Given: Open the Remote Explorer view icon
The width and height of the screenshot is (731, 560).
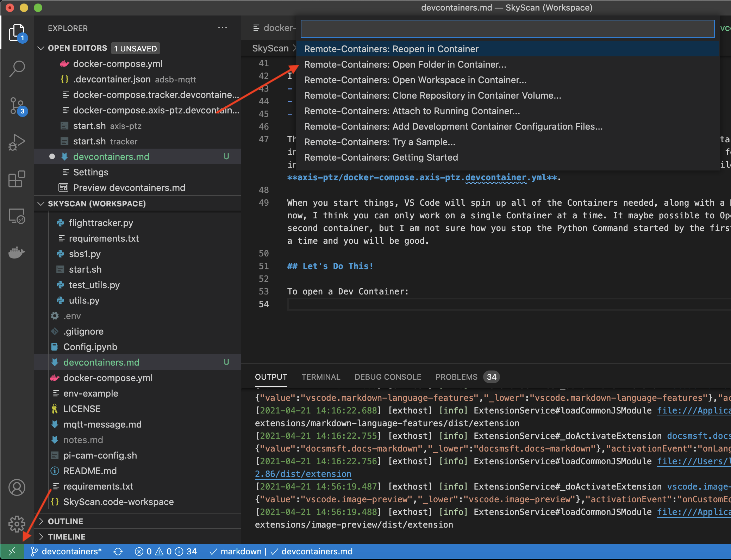Looking at the screenshot, I should (x=17, y=216).
